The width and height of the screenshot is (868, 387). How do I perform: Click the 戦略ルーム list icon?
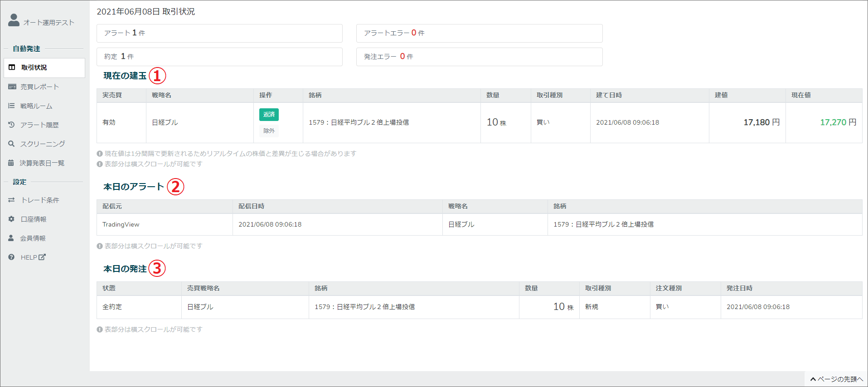(11, 106)
